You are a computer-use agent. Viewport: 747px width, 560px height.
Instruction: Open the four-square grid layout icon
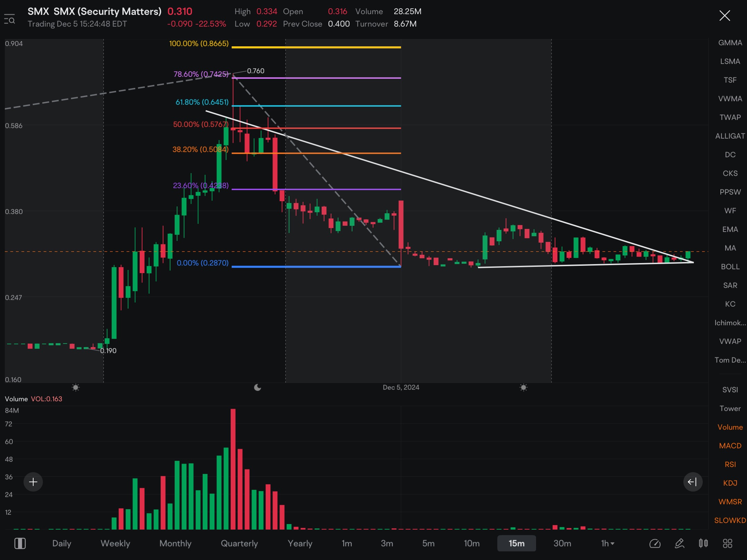point(728,543)
